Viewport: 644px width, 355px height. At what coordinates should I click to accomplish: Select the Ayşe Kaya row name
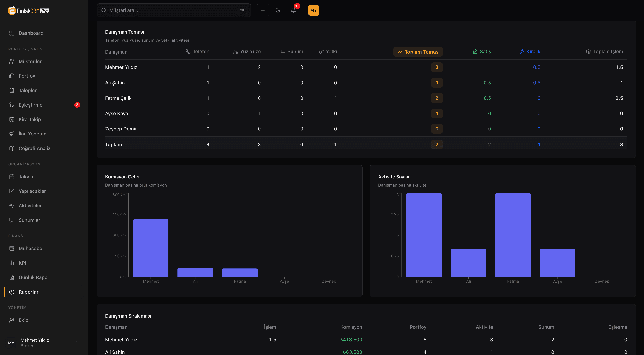coord(117,114)
